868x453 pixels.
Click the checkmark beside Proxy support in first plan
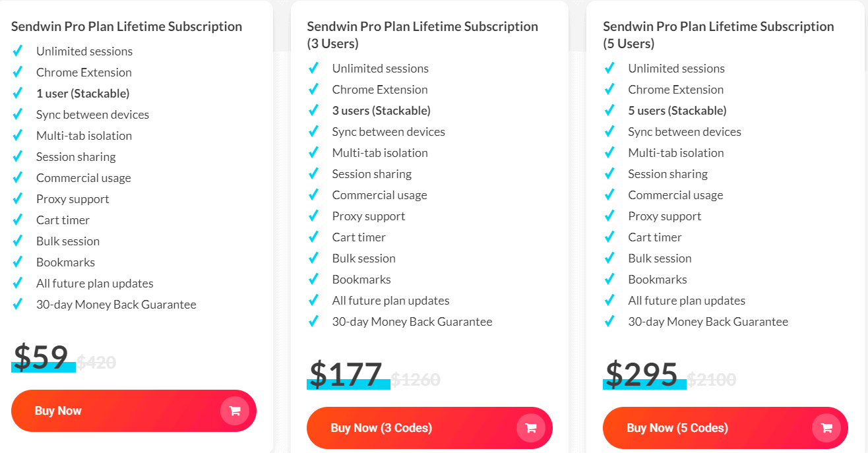click(x=18, y=198)
